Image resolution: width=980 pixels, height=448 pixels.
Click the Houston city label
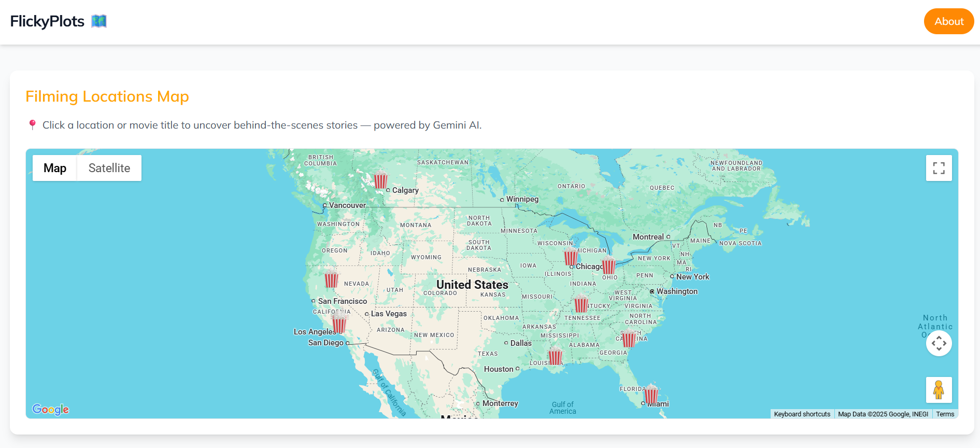point(499,369)
